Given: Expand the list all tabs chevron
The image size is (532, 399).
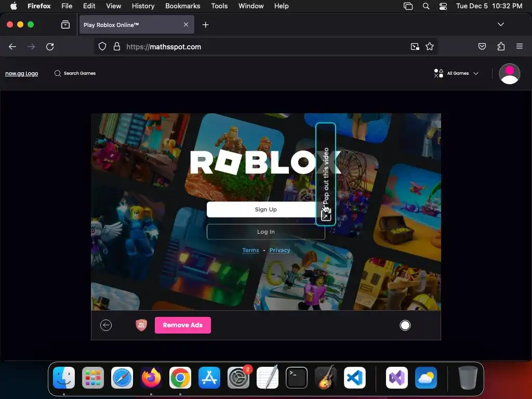Looking at the screenshot, I should click(x=500, y=24).
